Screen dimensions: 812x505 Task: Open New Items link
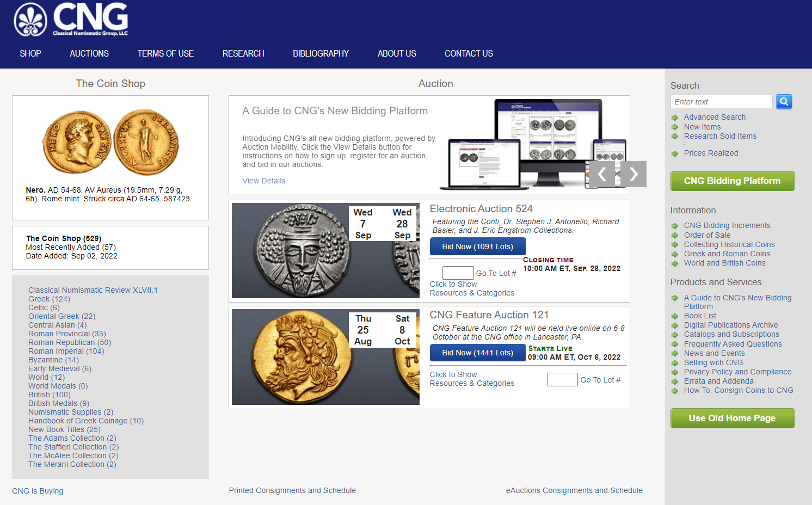[x=702, y=127]
